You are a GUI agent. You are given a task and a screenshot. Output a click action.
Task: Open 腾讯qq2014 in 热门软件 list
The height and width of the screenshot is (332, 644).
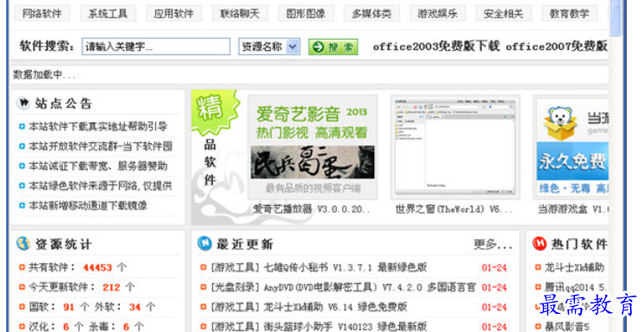576,287
